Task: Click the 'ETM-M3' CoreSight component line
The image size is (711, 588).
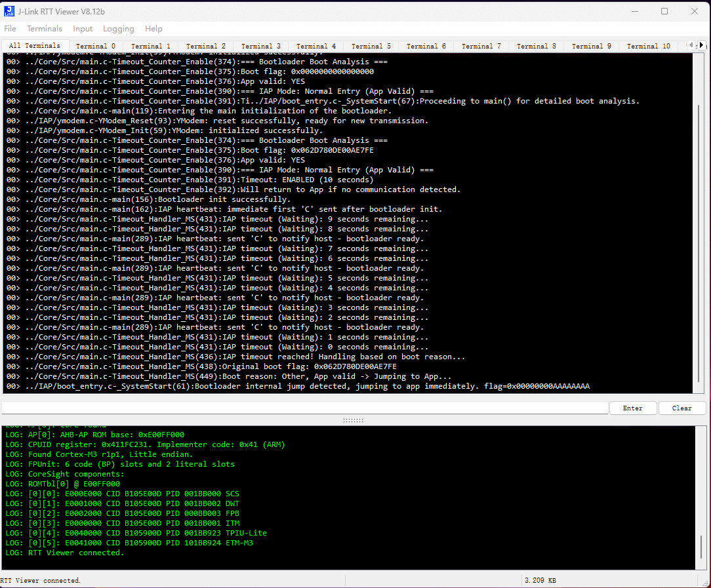Action: 129,543
